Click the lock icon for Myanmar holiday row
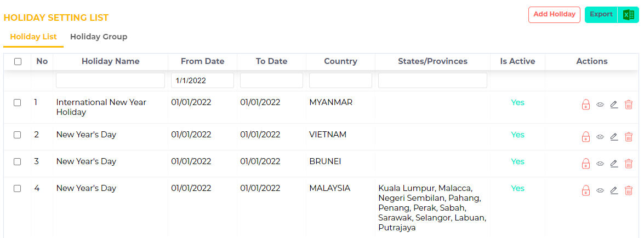 pyautogui.click(x=585, y=105)
